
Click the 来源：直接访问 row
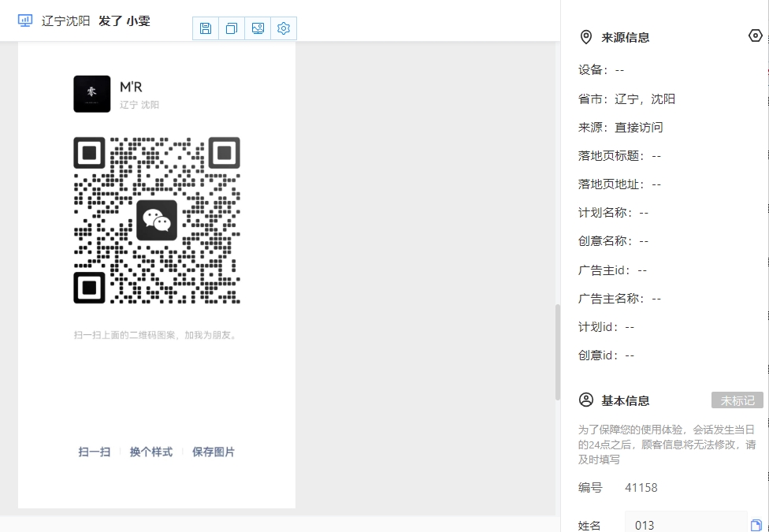(x=620, y=128)
